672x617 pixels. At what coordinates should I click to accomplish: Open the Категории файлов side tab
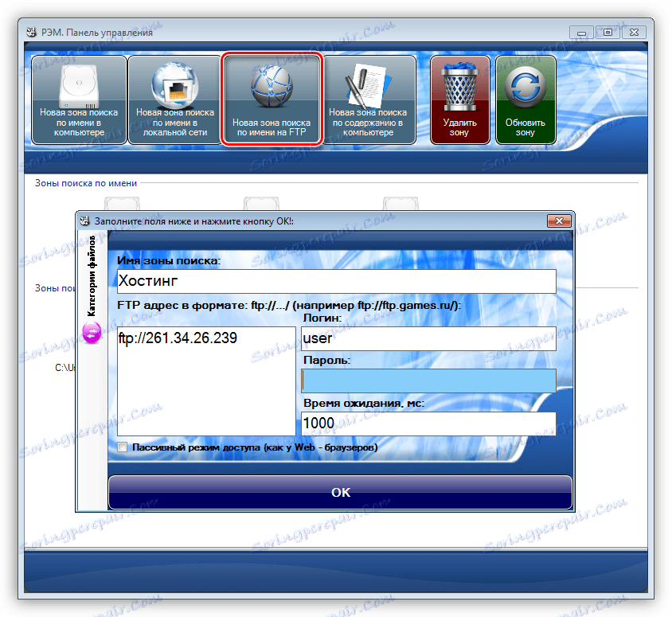92,276
